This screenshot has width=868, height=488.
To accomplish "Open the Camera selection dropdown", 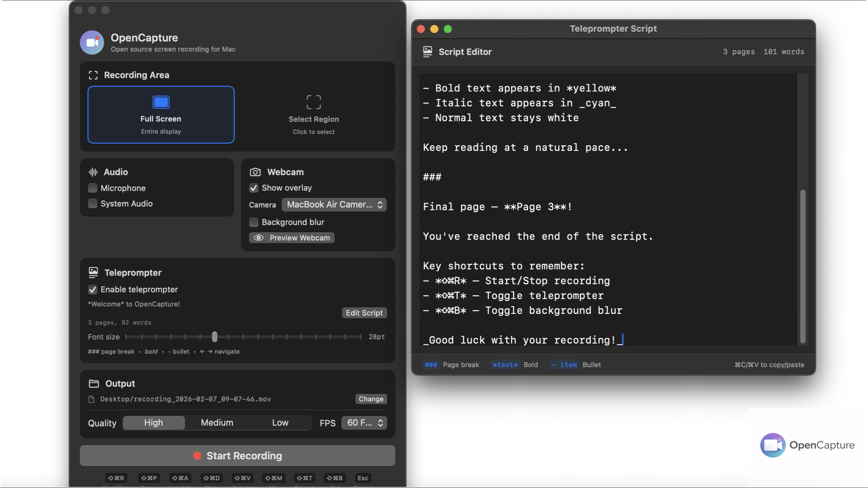I will pyautogui.click(x=334, y=205).
